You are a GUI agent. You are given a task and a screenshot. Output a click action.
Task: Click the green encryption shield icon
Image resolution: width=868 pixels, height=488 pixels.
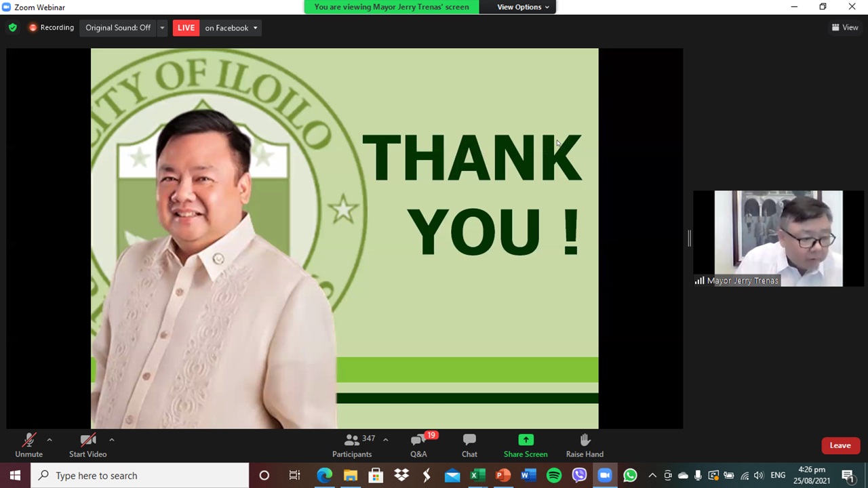point(12,28)
